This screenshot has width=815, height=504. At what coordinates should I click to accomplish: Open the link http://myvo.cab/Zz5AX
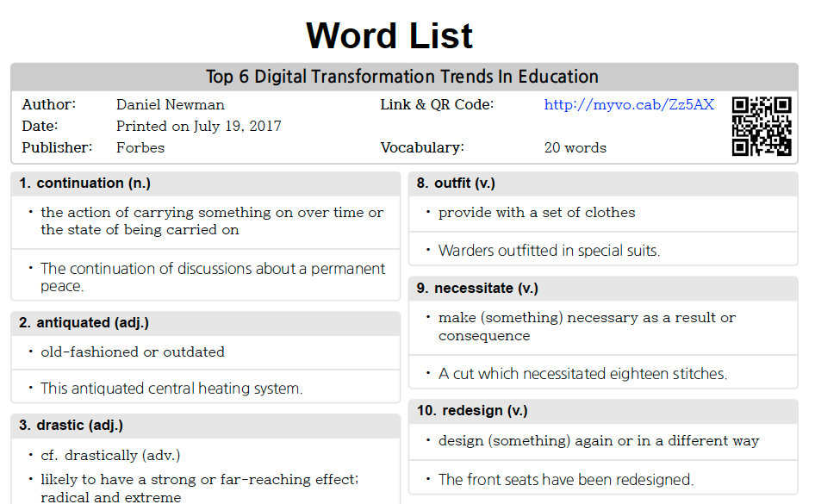coord(628,104)
